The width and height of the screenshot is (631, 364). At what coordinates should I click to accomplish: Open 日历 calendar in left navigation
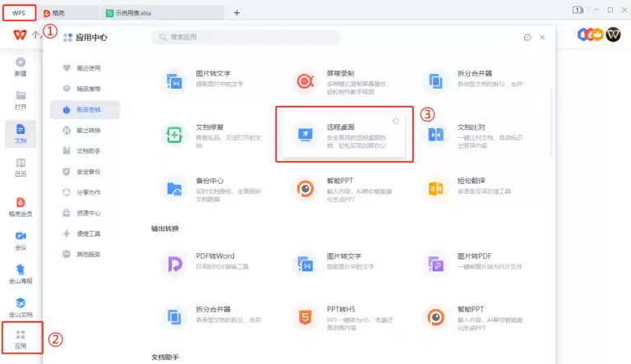click(x=21, y=167)
